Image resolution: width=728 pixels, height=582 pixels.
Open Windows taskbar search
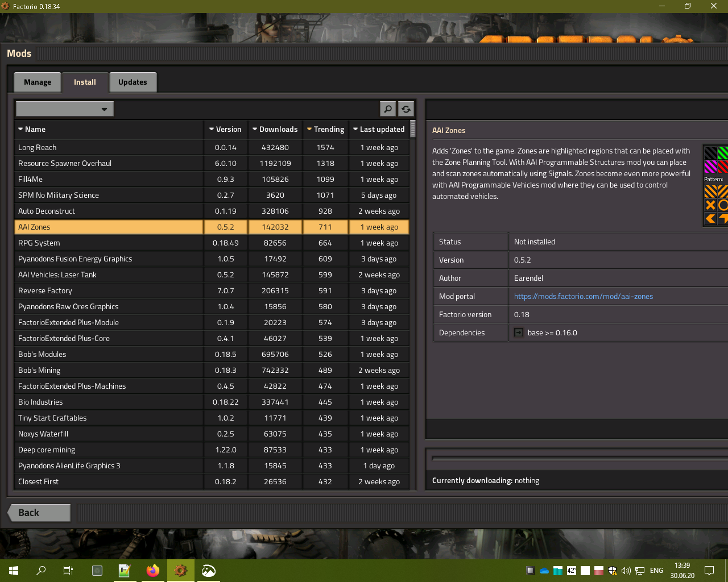tap(41, 571)
